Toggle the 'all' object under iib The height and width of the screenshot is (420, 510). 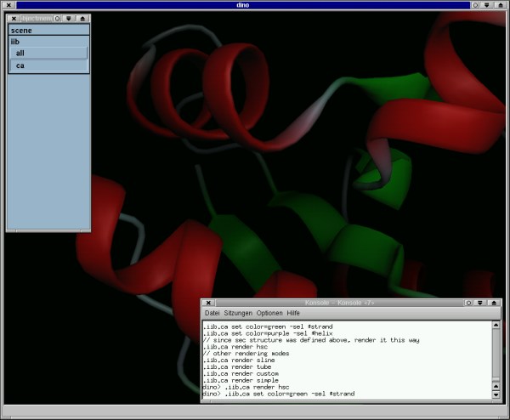(x=48, y=53)
